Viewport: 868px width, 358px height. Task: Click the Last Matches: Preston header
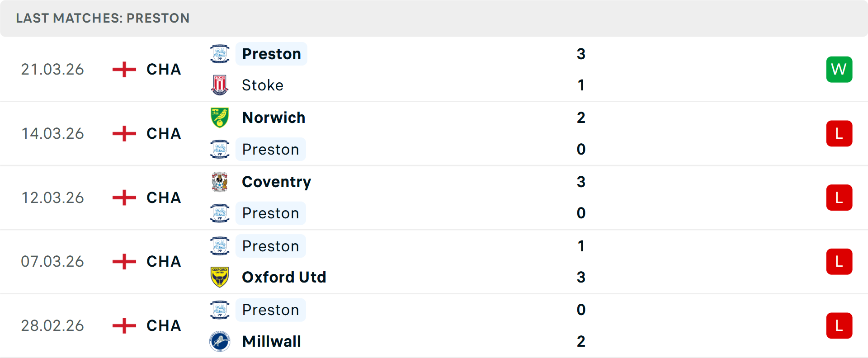tap(103, 18)
